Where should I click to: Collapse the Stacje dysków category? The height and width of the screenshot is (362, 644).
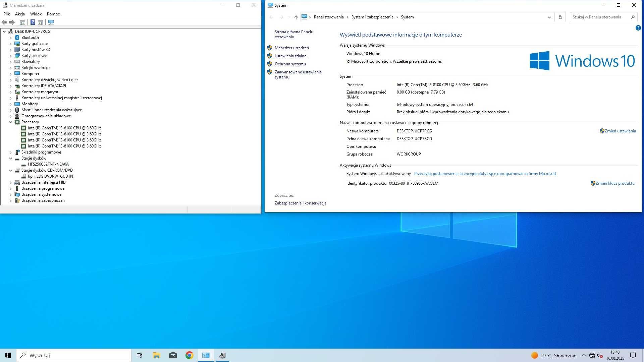point(10,158)
